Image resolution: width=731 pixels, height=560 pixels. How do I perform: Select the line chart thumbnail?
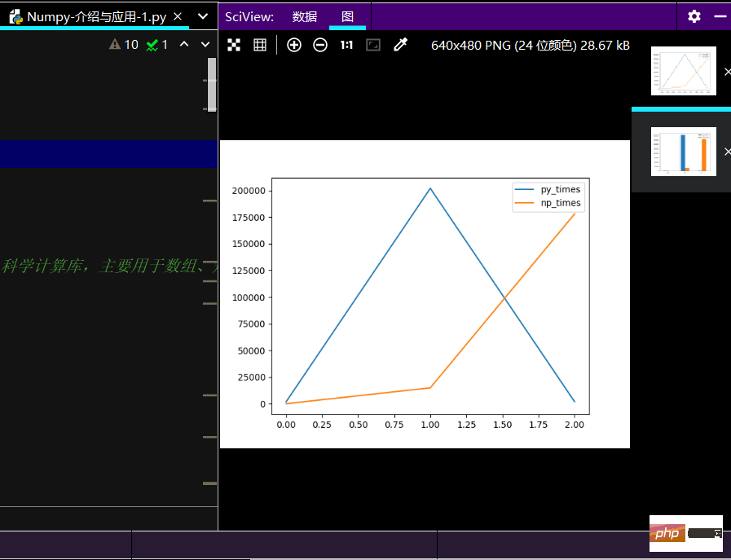coord(684,71)
